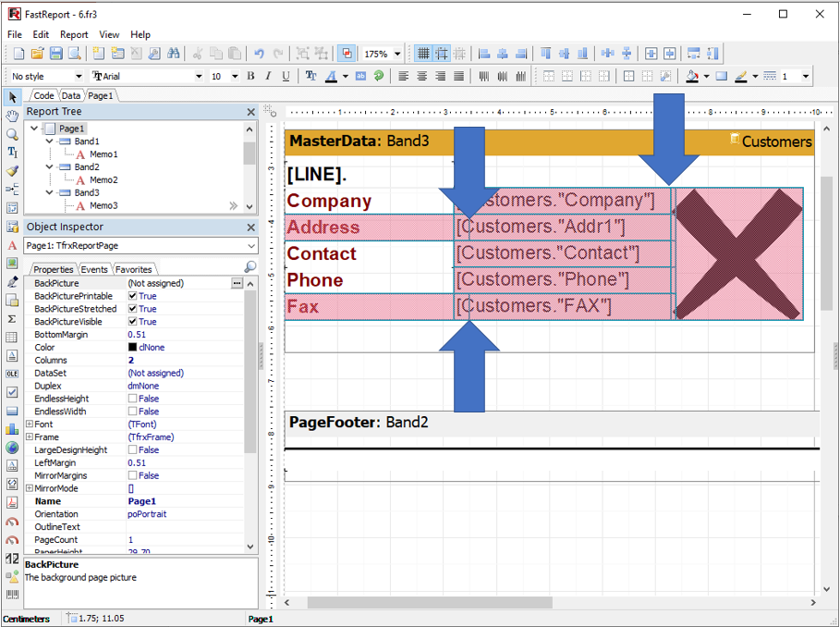The image size is (840, 627).
Task: Enable MirrorMargins checkbox
Action: [x=132, y=476]
